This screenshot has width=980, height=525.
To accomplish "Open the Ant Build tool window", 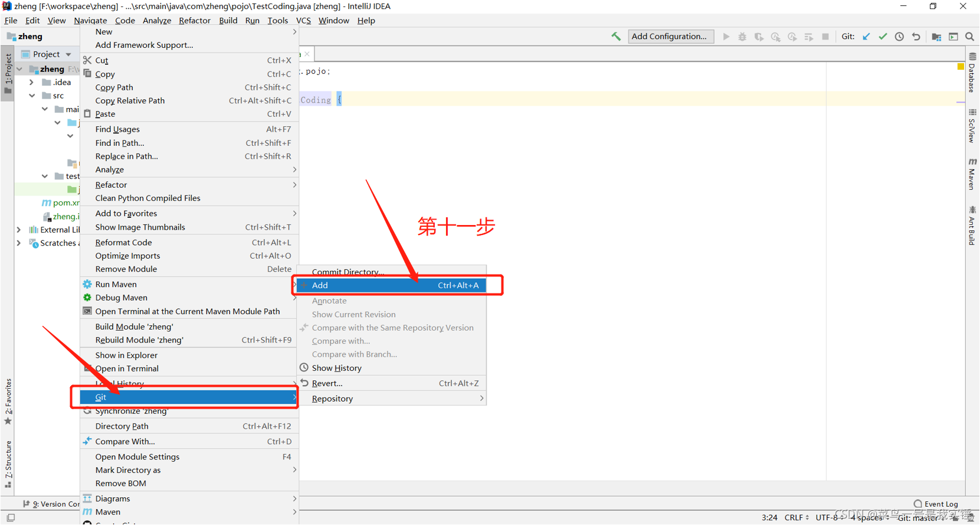I will coord(972,225).
